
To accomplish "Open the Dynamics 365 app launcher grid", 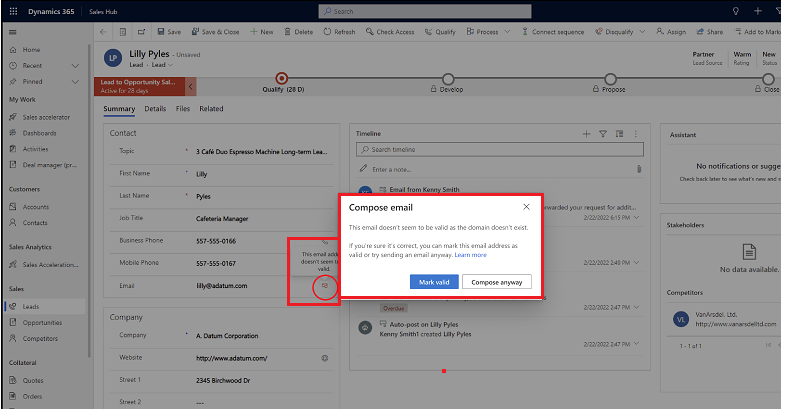I will pyautogui.click(x=14, y=11).
